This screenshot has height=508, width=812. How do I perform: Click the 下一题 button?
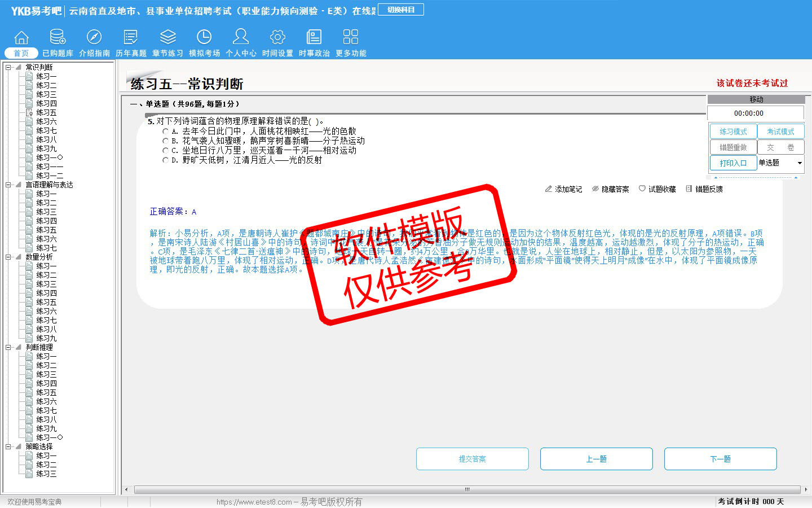click(x=720, y=459)
